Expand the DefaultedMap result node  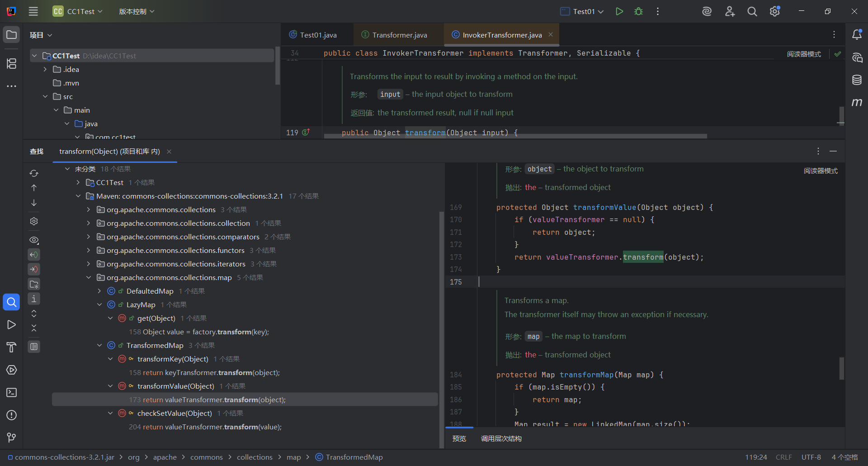click(x=99, y=291)
